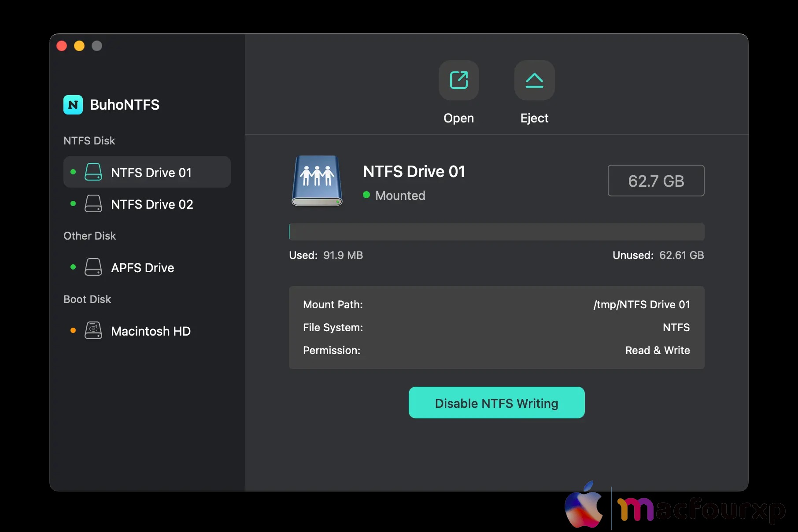798x532 pixels.
Task: Click the green status dot beside NTFS Drive 02
Action: tap(73, 203)
